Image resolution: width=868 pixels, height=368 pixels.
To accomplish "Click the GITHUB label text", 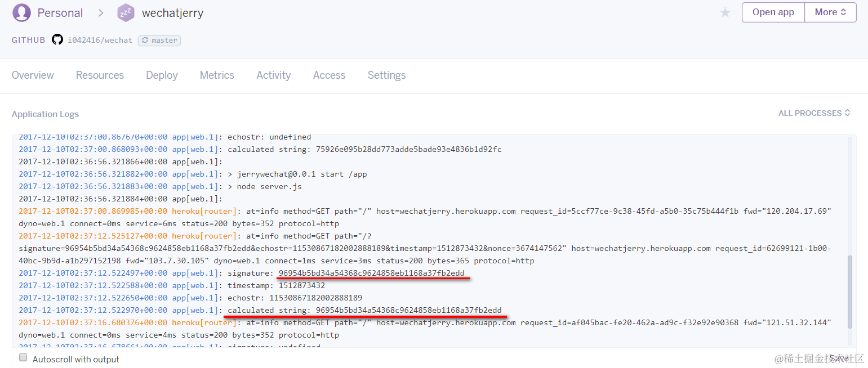I will point(28,40).
